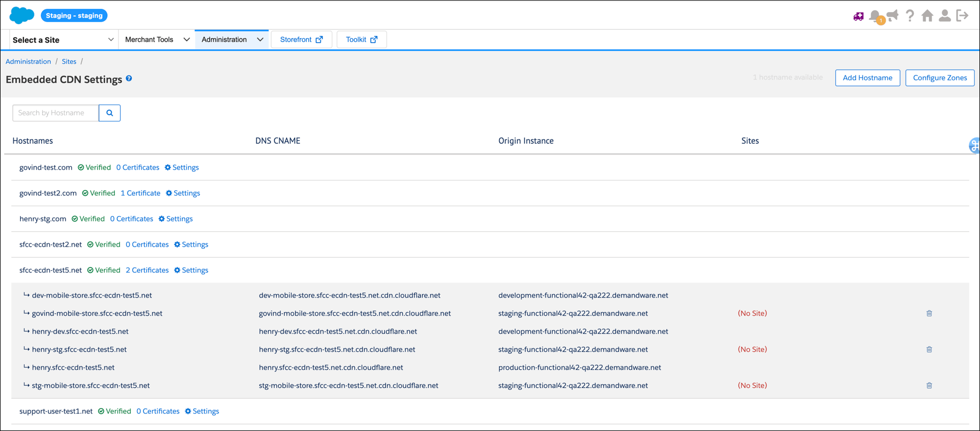Screen dimensions: 980x431
Task: Open help question mark icon in header
Action: pyautogui.click(x=909, y=15)
